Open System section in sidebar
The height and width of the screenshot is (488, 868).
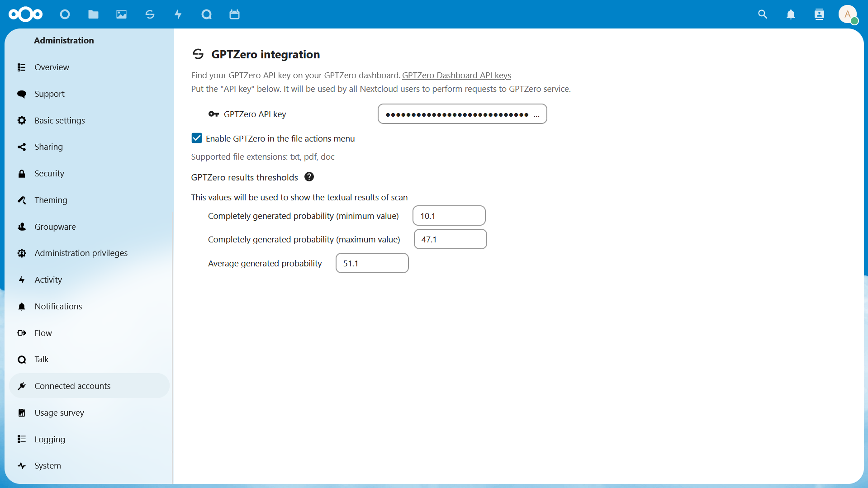[x=89, y=465]
